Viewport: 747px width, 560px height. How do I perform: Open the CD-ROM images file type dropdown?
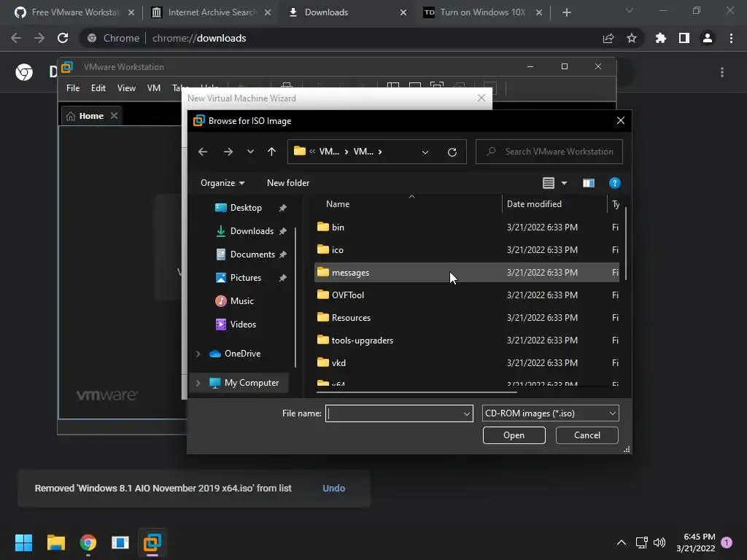(x=550, y=413)
